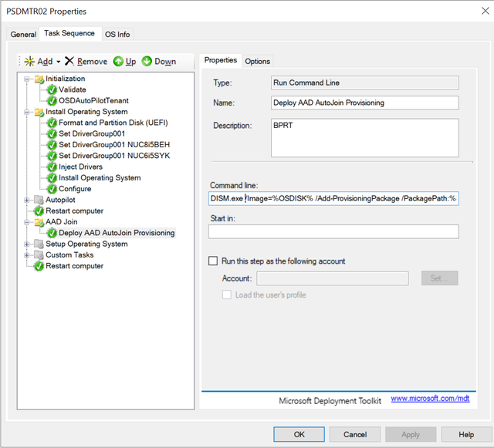This screenshot has height=448, width=494.
Task: Click the Remove X icon
Action: [69, 61]
